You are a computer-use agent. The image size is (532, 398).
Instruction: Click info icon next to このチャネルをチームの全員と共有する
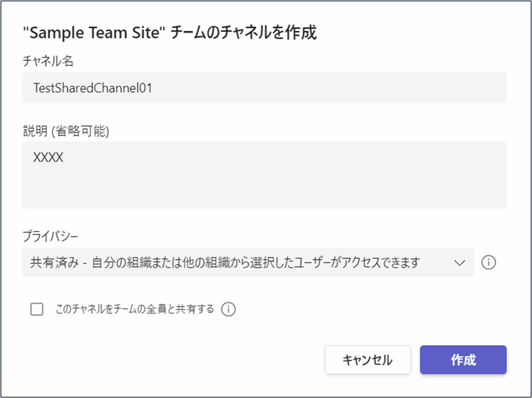(229, 310)
